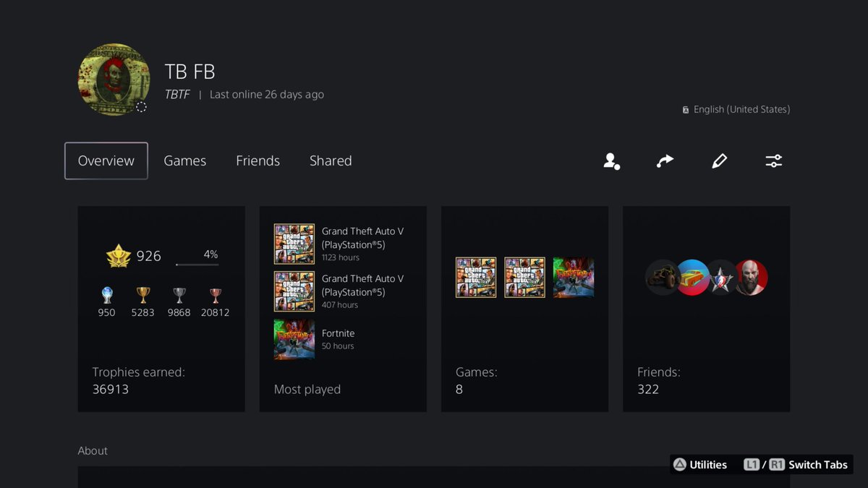The height and width of the screenshot is (488, 868).
Task: Click the trophy level star icon
Action: tap(119, 256)
